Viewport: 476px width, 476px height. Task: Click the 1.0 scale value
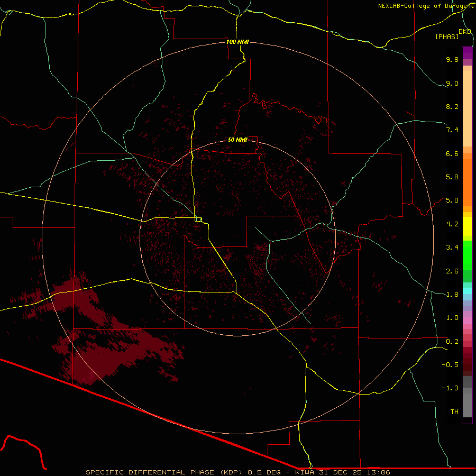click(452, 318)
